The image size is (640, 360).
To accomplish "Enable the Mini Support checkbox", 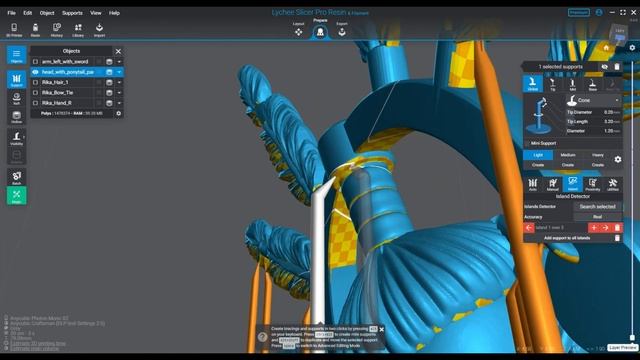I will point(527,143).
